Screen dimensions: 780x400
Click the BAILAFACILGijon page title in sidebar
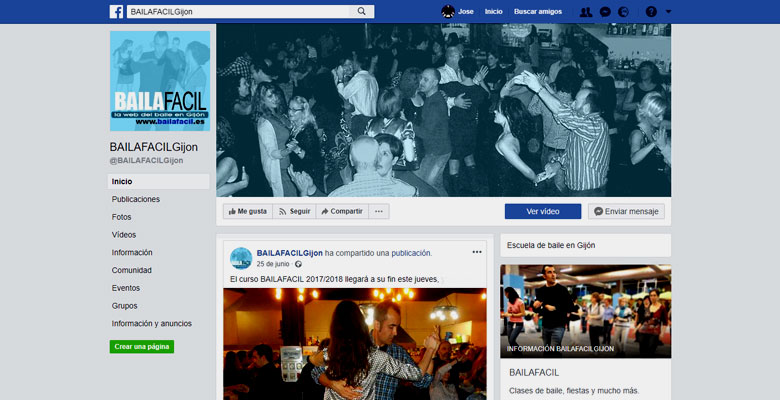coord(154,147)
